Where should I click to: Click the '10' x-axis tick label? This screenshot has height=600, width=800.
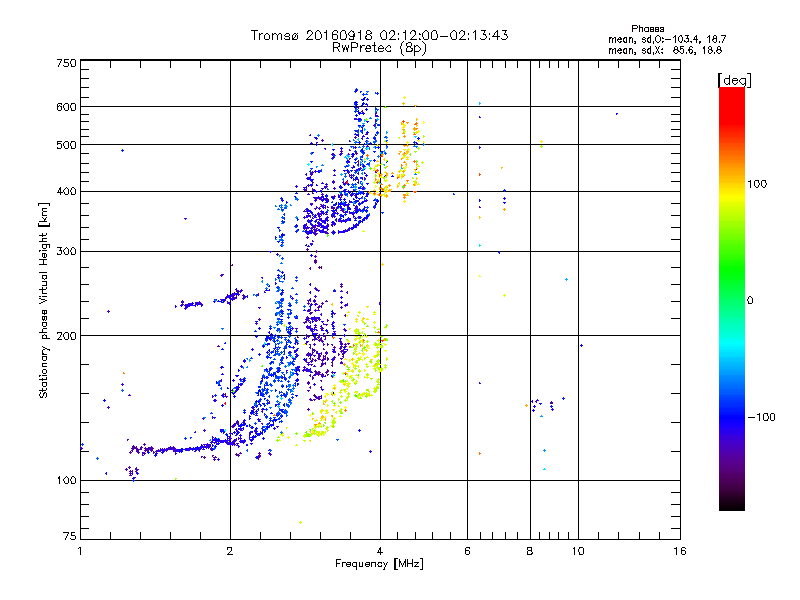578,551
